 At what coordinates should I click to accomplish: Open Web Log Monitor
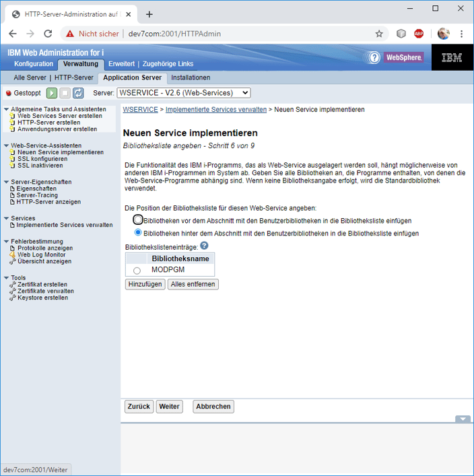pyautogui.click(x=41, y=254)
